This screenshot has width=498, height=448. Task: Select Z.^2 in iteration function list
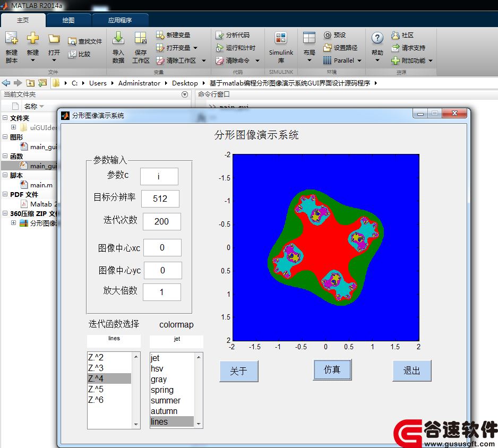[x=109, y=357]
